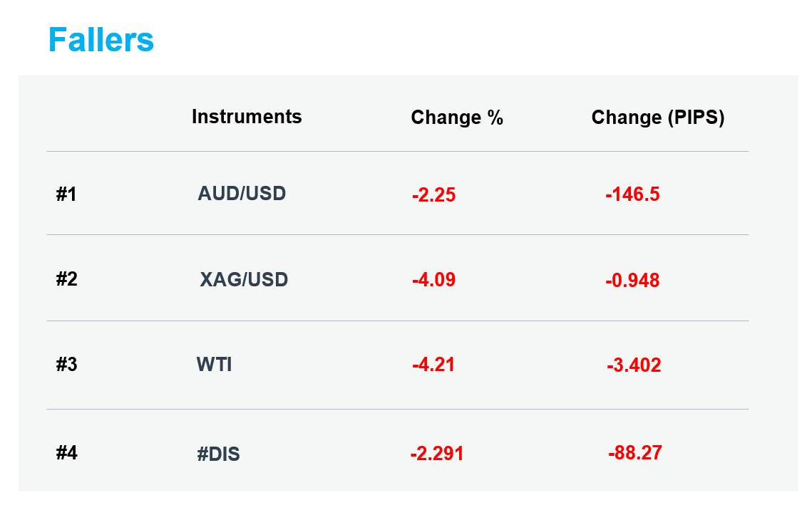
Task: Select the Instruments column header
Action: pos(247,116)
